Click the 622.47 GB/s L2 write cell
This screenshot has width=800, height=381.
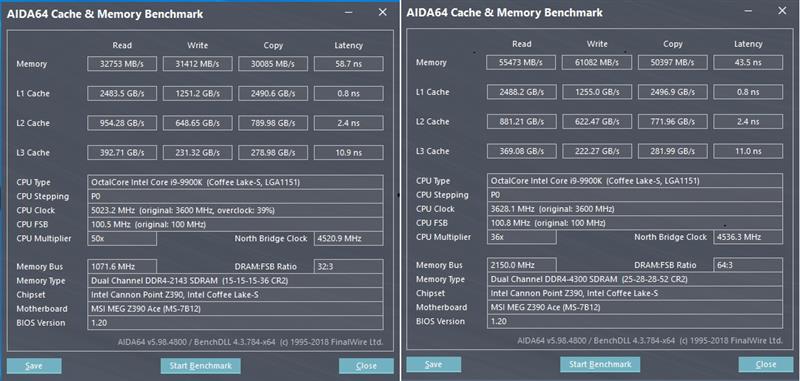[x=597, y=121]
